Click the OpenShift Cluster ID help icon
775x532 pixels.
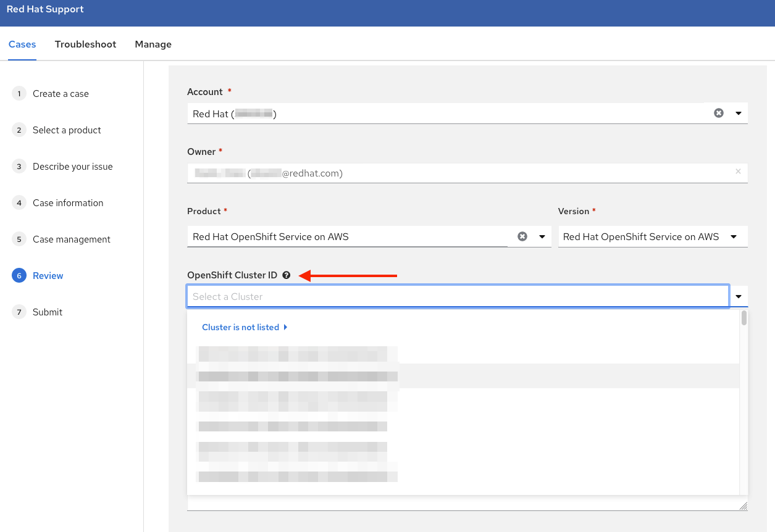tap(286, 275)
